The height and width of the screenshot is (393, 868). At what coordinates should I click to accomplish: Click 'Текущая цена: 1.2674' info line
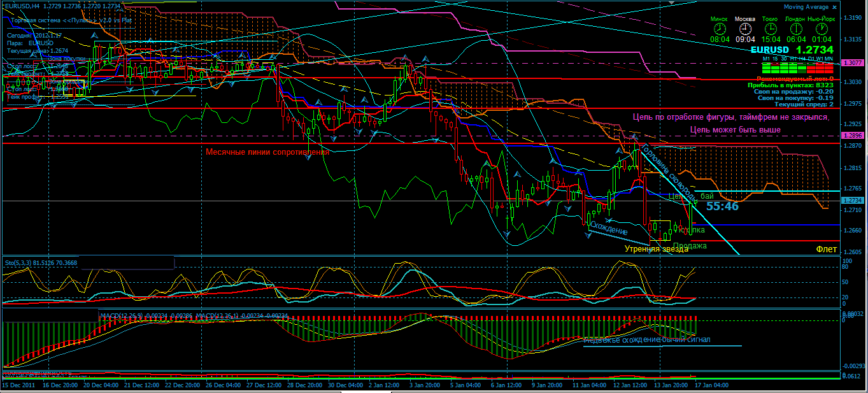(x=38, y=50)
